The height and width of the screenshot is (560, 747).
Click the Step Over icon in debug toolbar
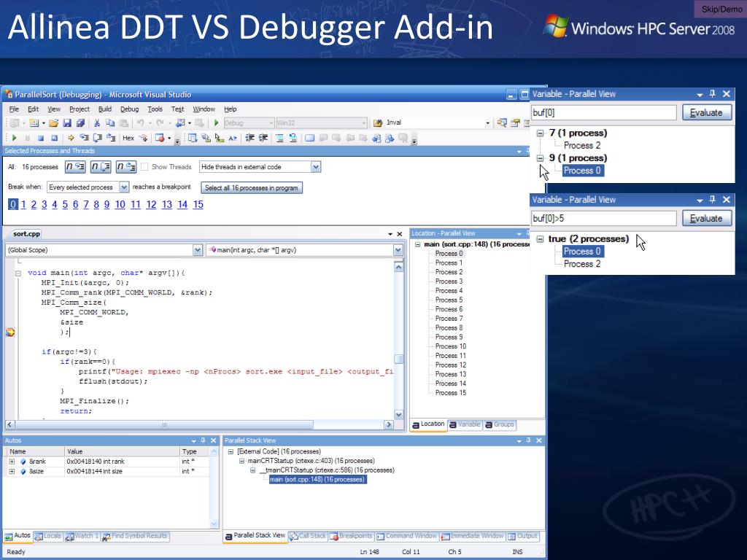[x=98, y=138]
